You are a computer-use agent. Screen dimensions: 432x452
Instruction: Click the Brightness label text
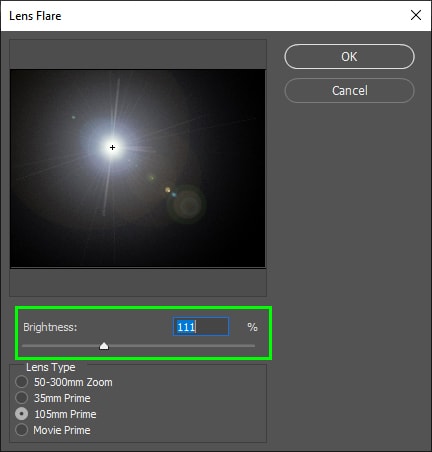pos(50,327)
